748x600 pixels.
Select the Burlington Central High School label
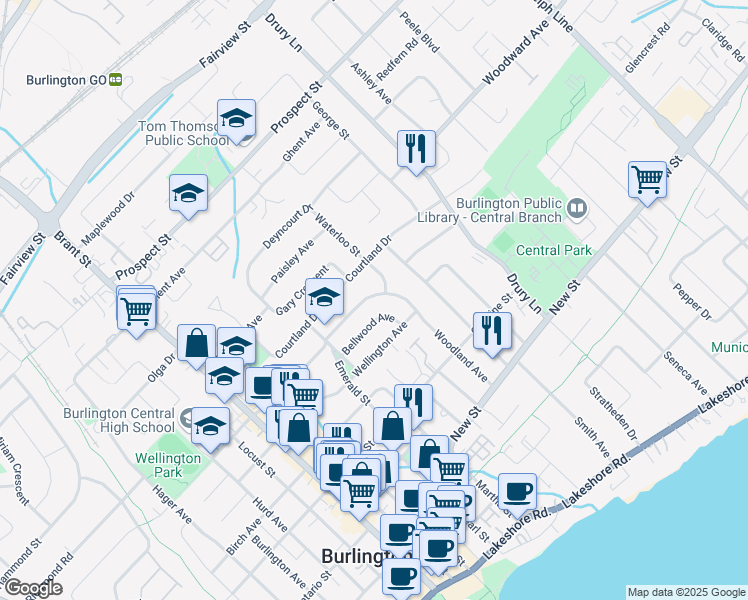click(x=119, y=420)
